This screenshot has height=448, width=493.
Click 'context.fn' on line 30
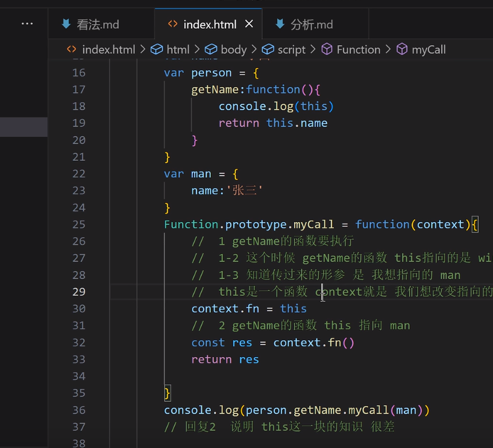[225, 308]
